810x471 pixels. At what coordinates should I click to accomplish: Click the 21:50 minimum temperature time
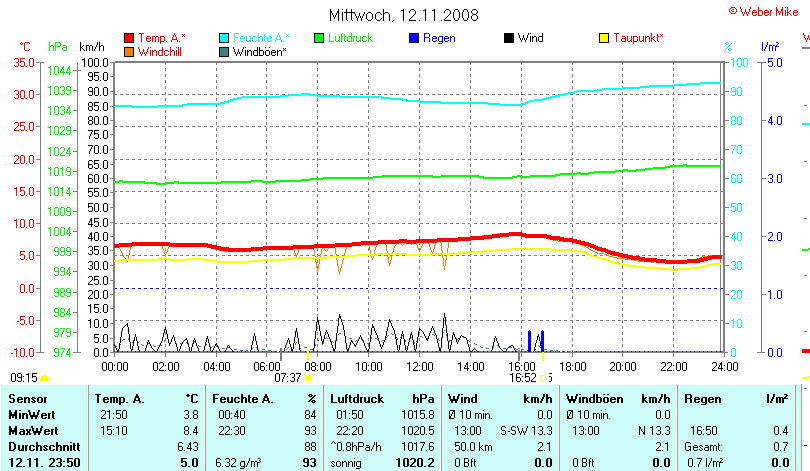[x=114, y=415]
